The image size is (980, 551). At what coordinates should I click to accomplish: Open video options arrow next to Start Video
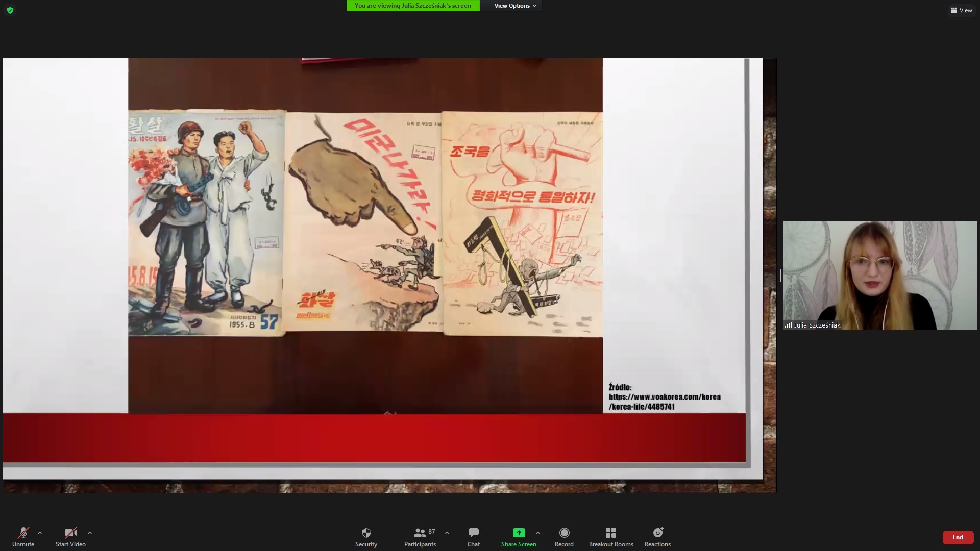pyautogui.click(x=90, y=533)
